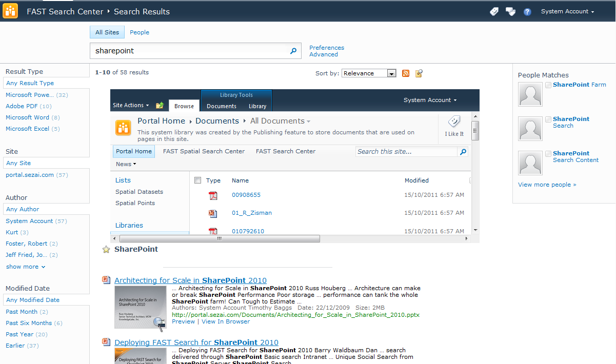
Task: Open the Site Actions dropdown
Action: pos(131,105)
